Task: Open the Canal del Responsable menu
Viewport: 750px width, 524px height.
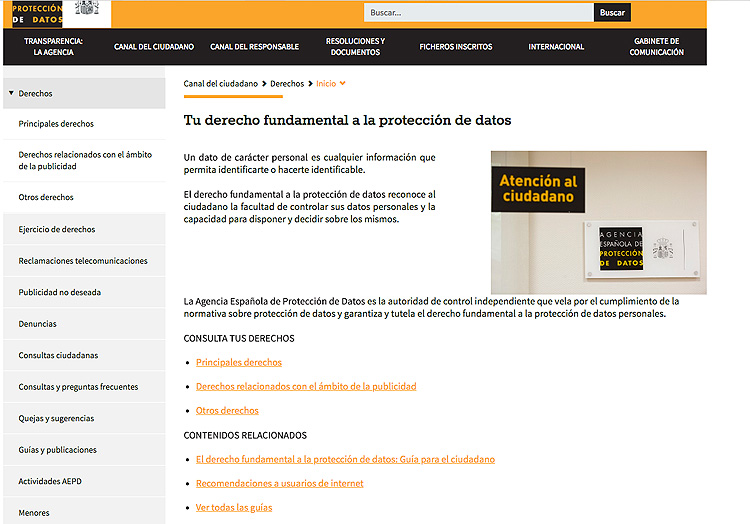Action: point(254,46)
